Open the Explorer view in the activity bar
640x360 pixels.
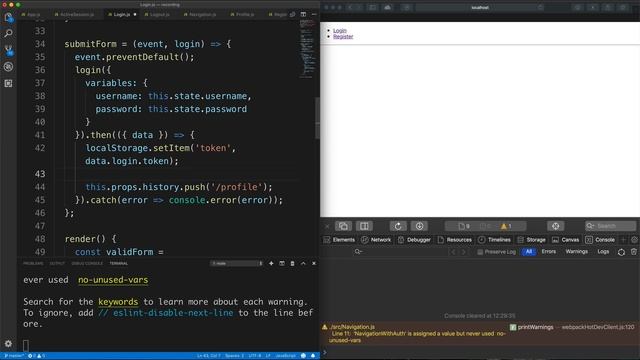click(8, 17)
